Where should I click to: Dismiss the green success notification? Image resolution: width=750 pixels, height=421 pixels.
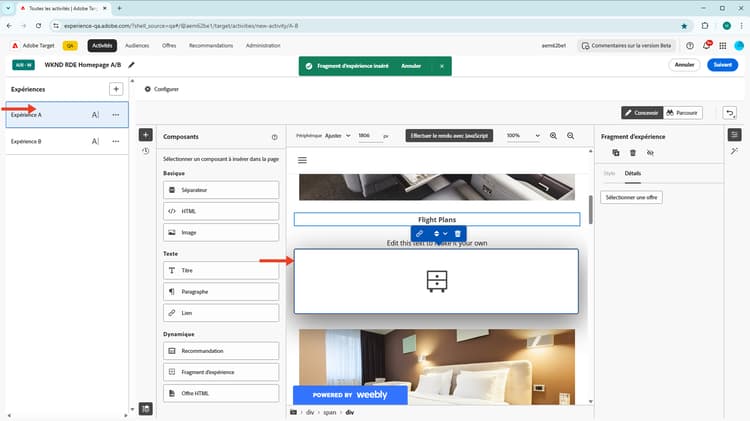pos(442,66)
